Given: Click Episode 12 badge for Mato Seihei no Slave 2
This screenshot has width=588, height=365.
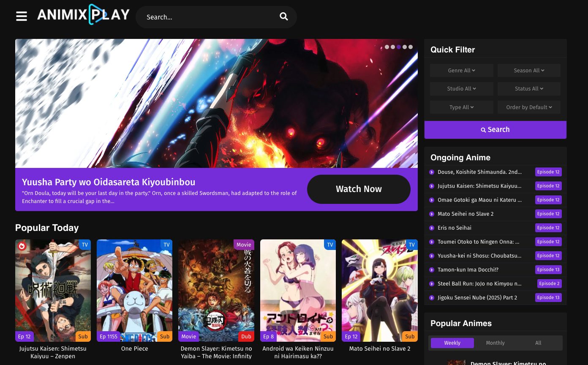Looking at the screenshot, I should click(x=548, y=214).
